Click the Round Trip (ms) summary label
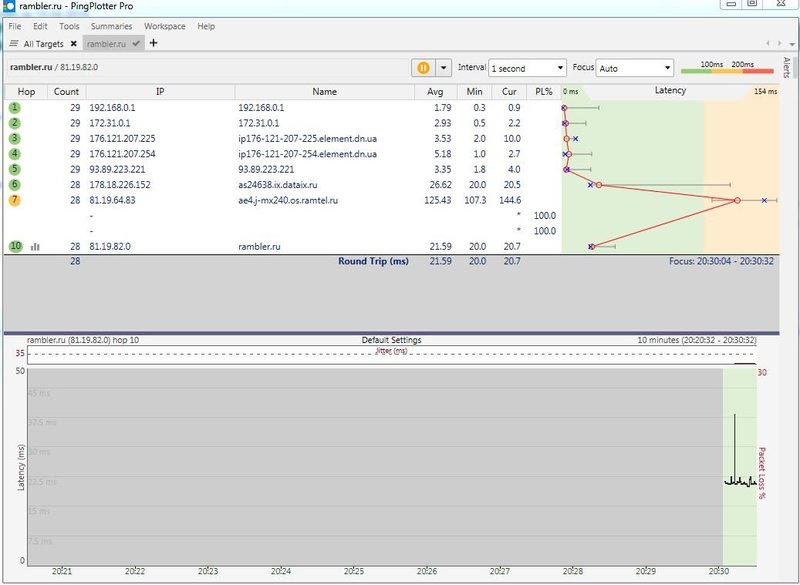The height and width of the screenshot is (585, 800). coord(373,261)
